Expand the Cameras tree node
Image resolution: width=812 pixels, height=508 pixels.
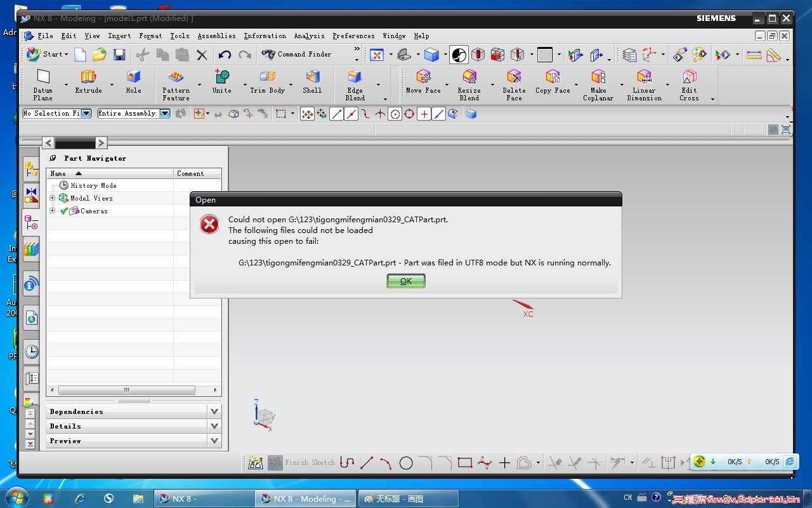[x=53, y=211]
